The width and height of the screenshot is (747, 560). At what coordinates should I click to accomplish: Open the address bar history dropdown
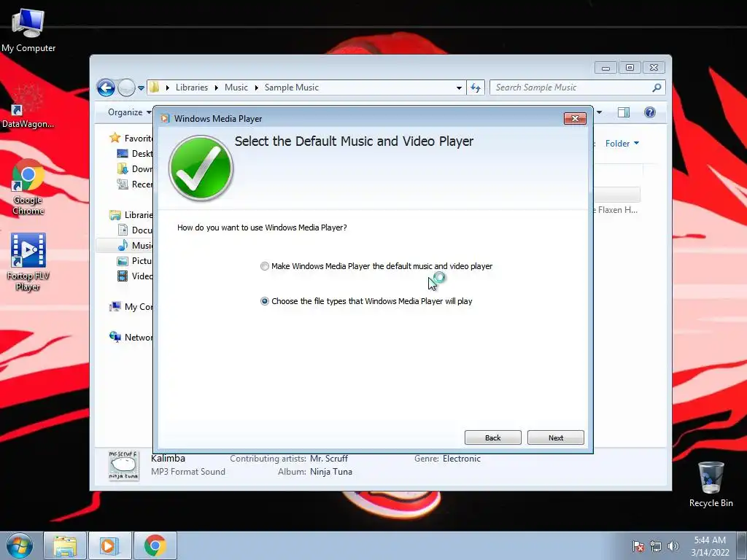point(459,88)
